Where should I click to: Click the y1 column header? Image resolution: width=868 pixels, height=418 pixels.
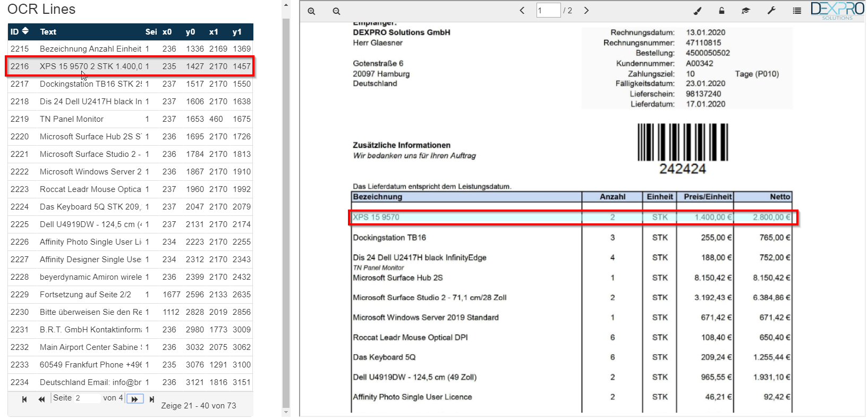(x=237, y=32)
